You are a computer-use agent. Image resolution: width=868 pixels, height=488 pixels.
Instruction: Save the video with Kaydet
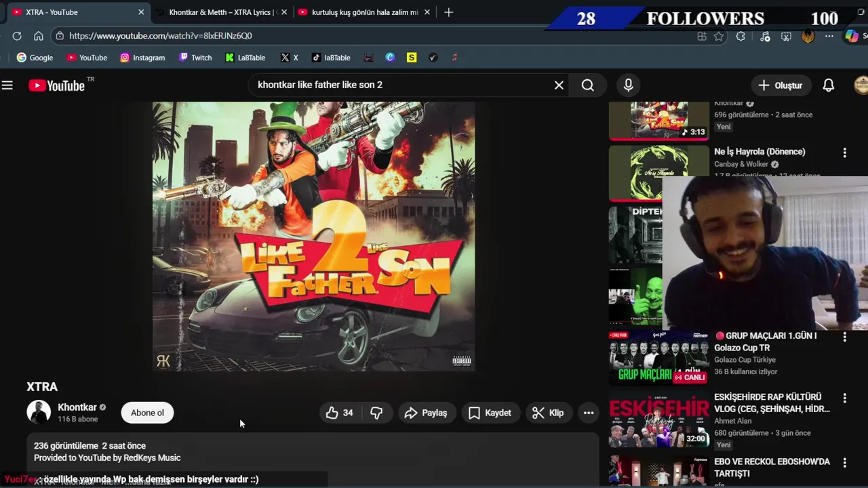click(490, 413)
